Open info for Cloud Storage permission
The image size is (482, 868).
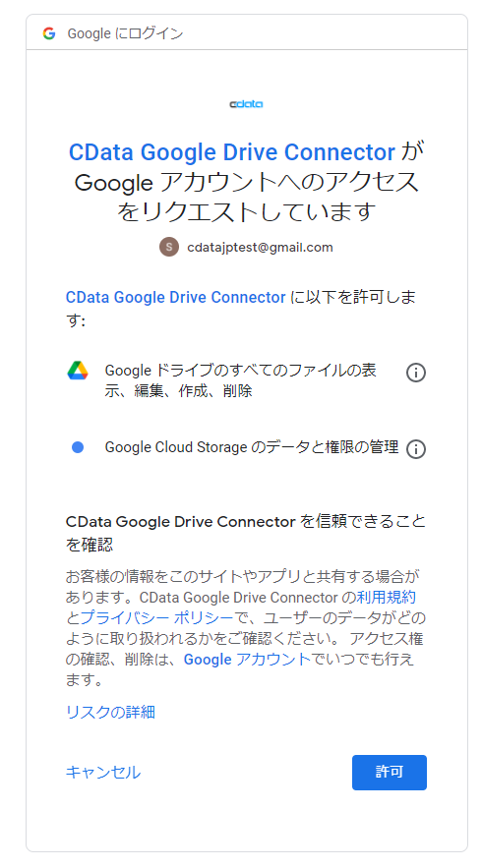(x=416, y=449)
